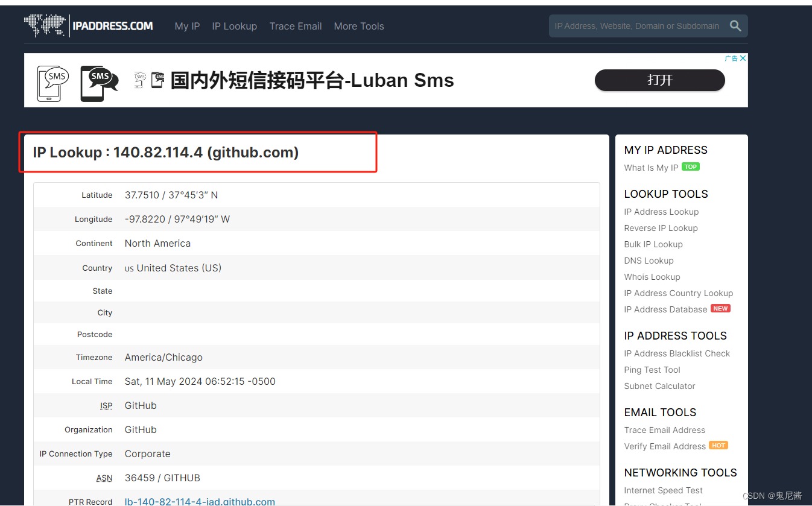
Task: Open the IP Address Lookup link
Action: [x=661, y=212]
